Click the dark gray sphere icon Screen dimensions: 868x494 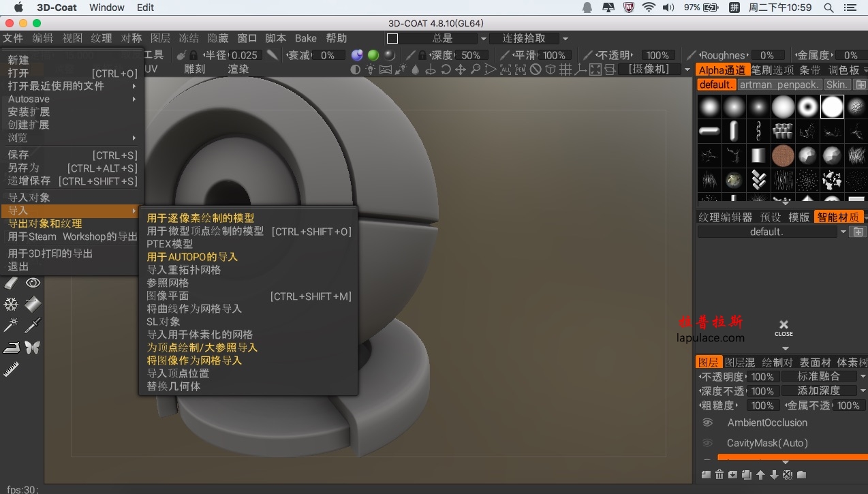pos(389,55)
